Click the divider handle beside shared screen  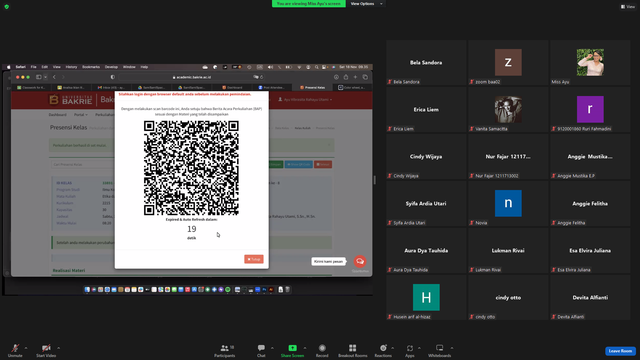click(375, 180)
